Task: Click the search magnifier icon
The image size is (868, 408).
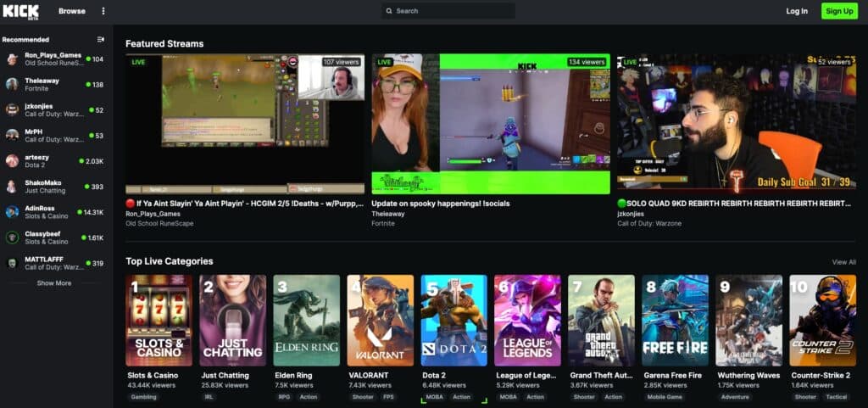Action: (389, 11)
